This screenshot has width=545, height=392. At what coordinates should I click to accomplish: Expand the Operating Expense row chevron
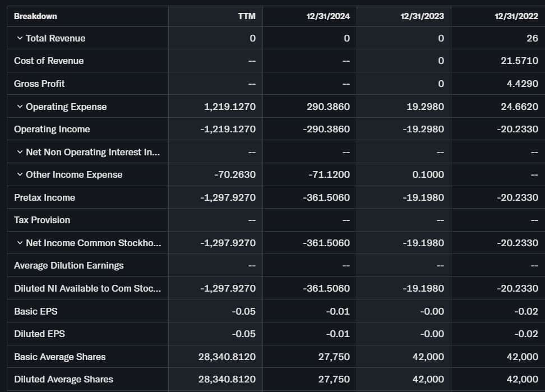pyautogui.click(x=20, y=107)
